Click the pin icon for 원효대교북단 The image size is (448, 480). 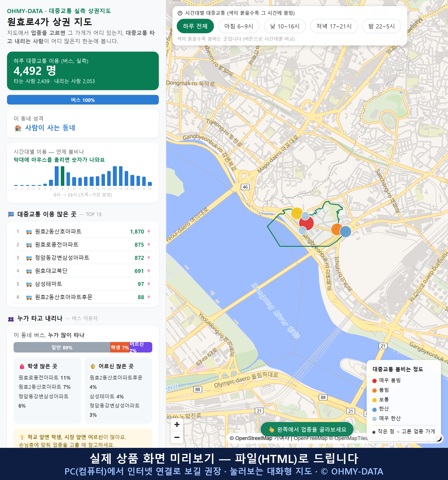(149, 271)
